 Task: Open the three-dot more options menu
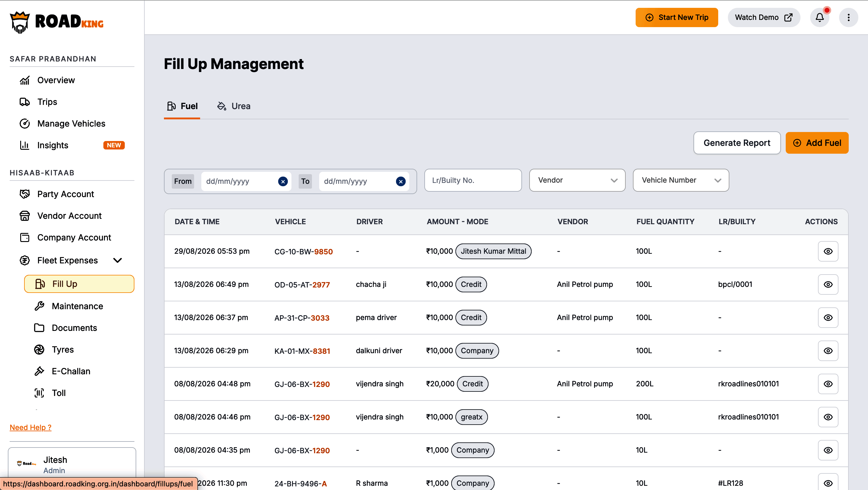(x=848, y=17)
